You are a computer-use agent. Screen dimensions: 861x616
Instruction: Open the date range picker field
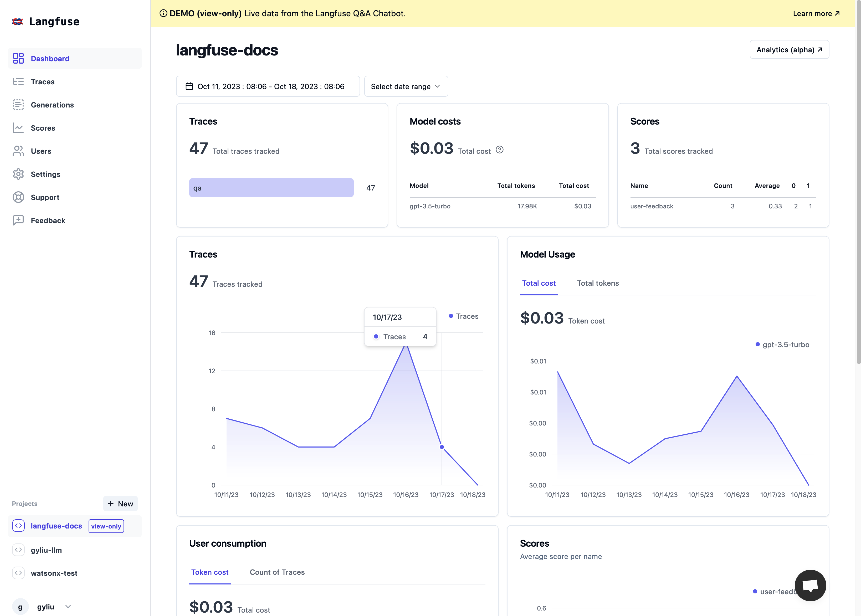(268, 86)
